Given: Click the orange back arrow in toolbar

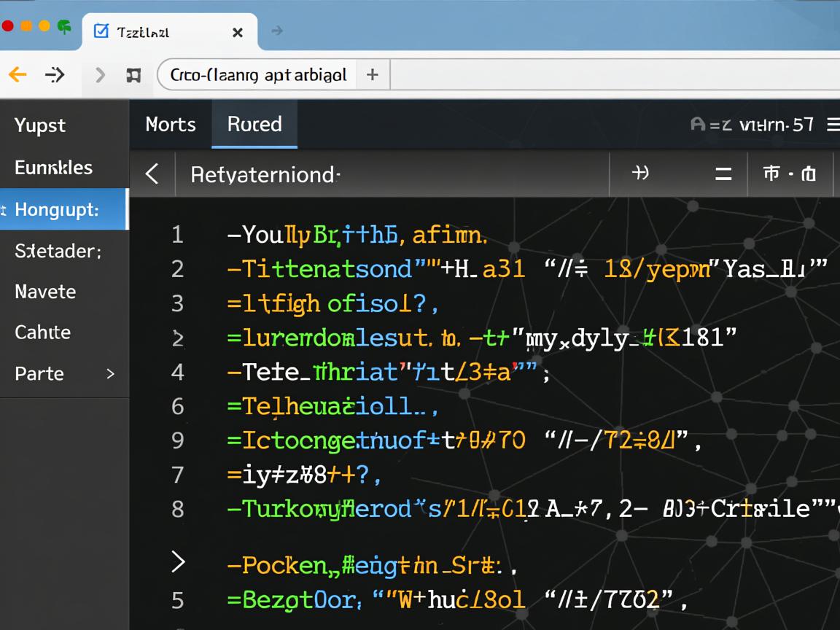Looking at the screenshot, I should [17, 74].
